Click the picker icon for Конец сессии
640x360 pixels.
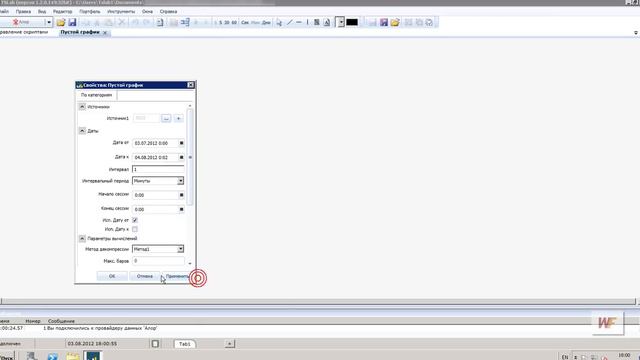[x=181, y=209]
